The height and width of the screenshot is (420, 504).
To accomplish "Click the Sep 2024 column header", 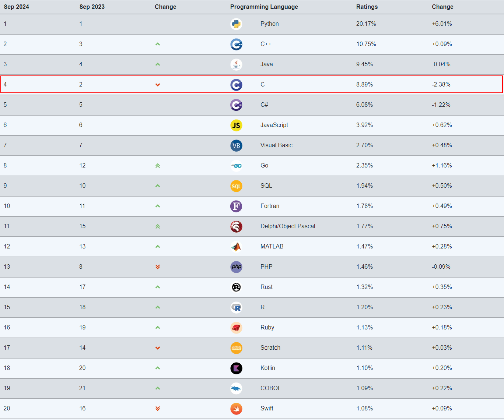I will click(x=16, y=7).
